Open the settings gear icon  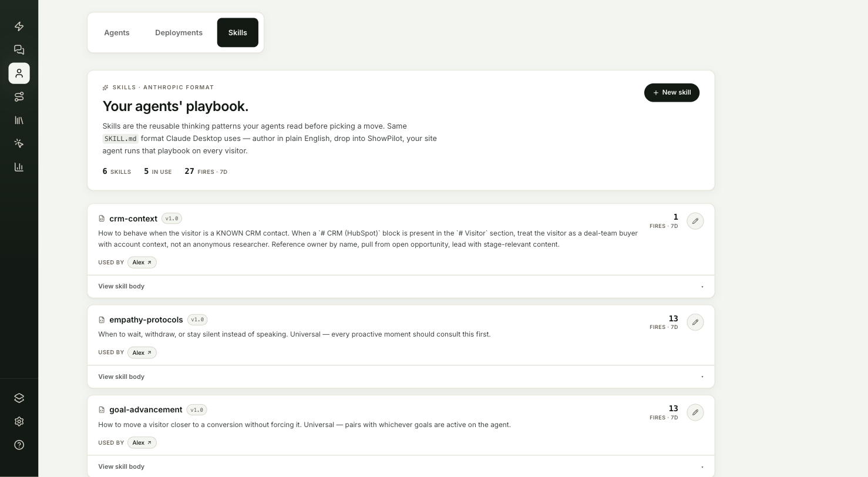point(19,422)
